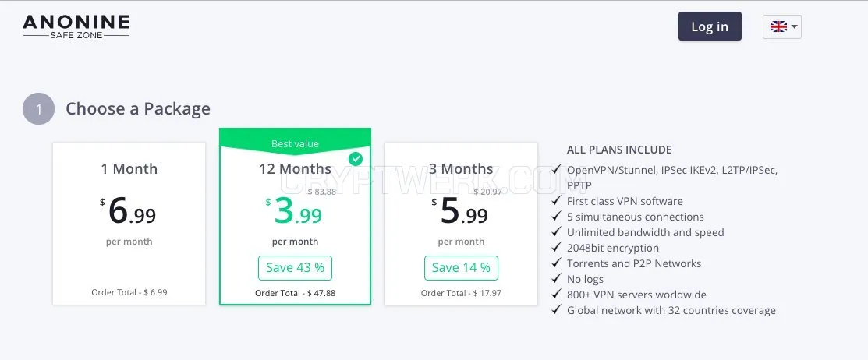Viewport: 868px width, 360px height.
Task: Click the UK flag language icon
Action: pyautogui.click(x=778, y=26)
